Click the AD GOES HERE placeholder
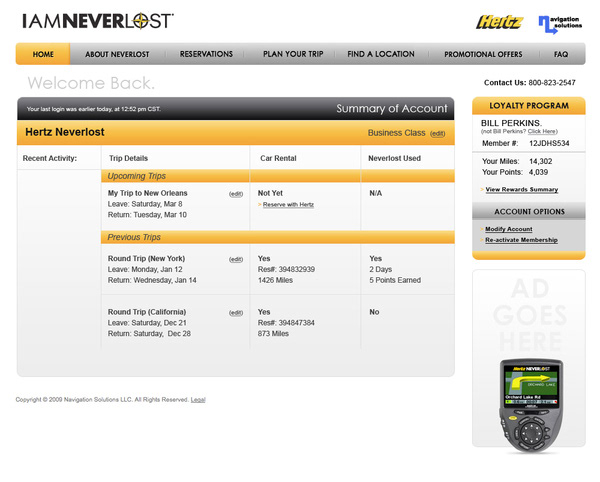This screenshot has height=482, width=600. 530,315
